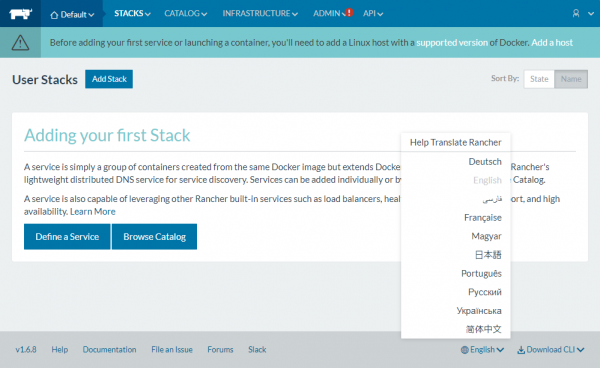The image size is (600, 368).
Task: Switch language to Magyar
Action: pos(486,236)
